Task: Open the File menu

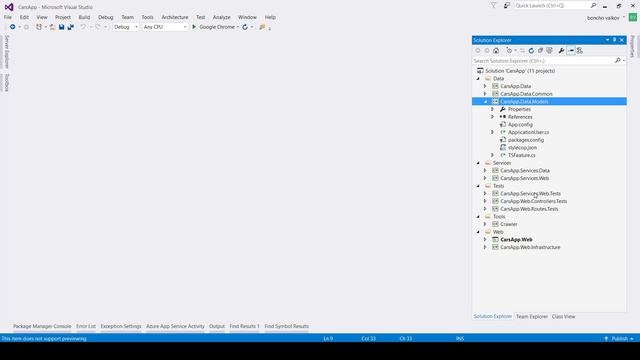Action: [8, 17]
